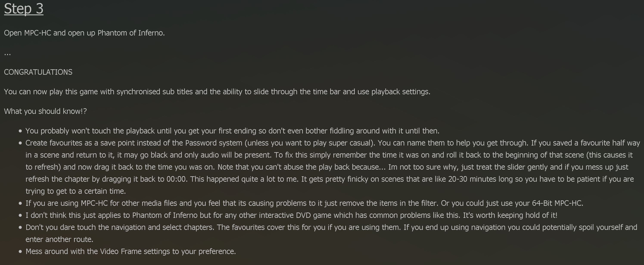Screen dimensions: 644x265
Task: Click the "It's worth keeping hold of it!" sentence
Action: point(510,215)
